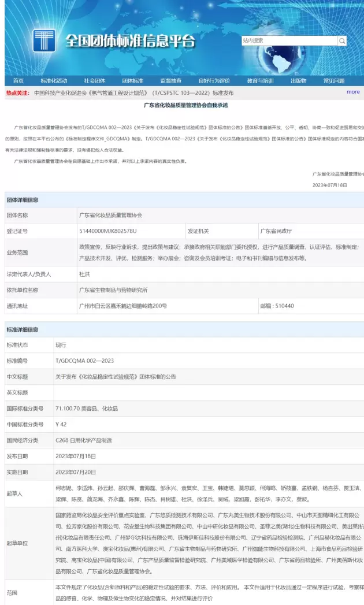
Task: Navigate to 监督抽查
Action: point(171,81)
